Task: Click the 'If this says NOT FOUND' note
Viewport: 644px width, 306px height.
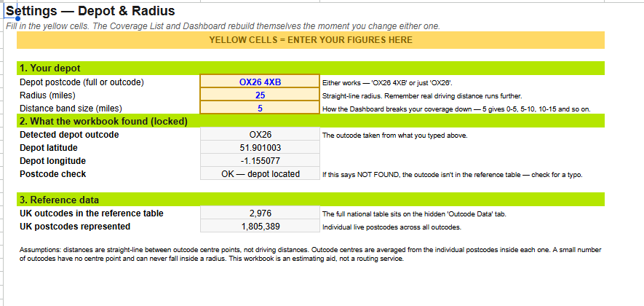Action: (452, 175)
